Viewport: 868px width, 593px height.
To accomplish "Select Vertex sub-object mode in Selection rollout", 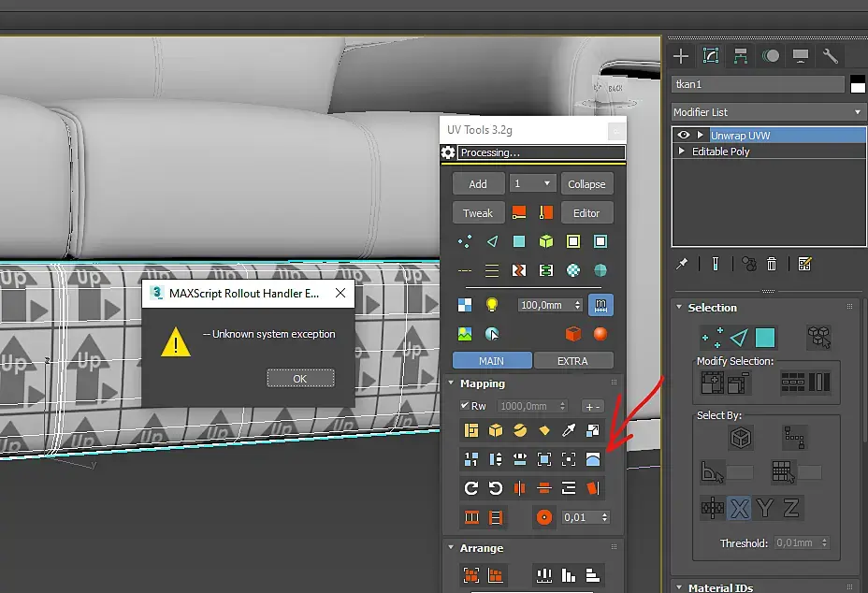I will (x=712, y=338).
